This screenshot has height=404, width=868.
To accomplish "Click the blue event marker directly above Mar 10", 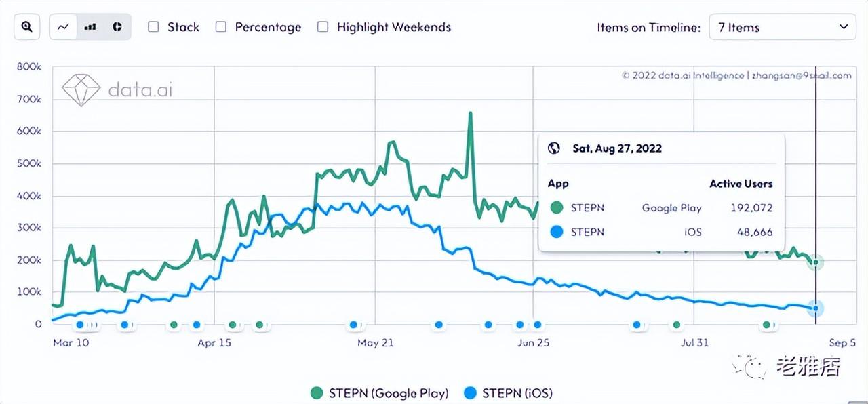I will (x=80, y=325).
